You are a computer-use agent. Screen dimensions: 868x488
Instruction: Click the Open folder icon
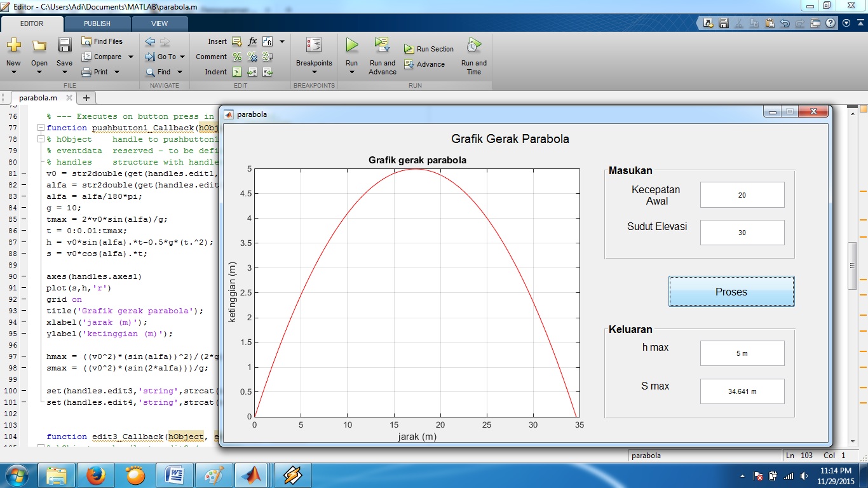pyautogui.click(x=39, y=45)
